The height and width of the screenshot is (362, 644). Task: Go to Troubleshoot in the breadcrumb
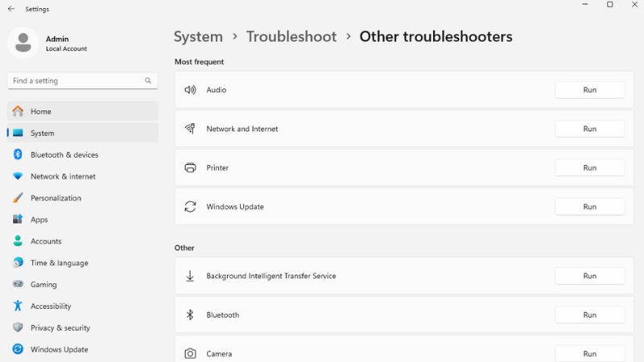coord(291,36)
